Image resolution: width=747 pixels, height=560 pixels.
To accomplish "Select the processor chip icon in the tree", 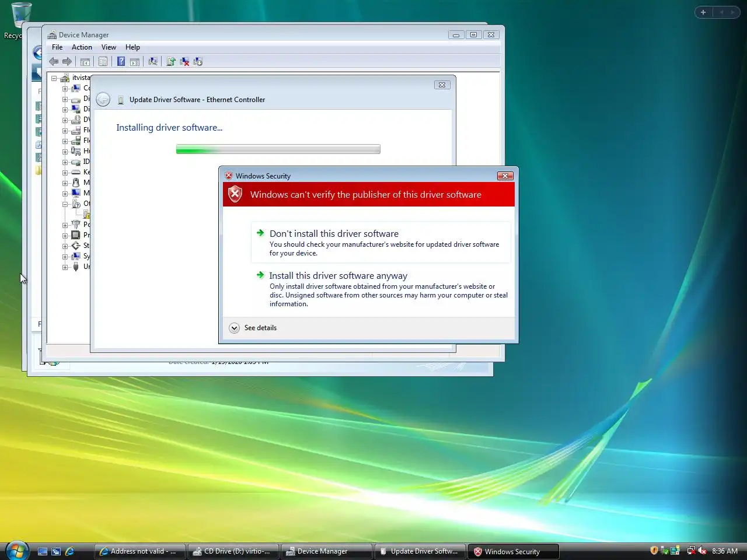I will point(76,235).
